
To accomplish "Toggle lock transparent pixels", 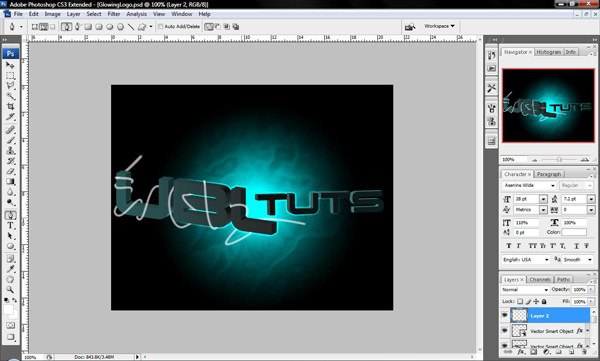I will pos(520,302).
